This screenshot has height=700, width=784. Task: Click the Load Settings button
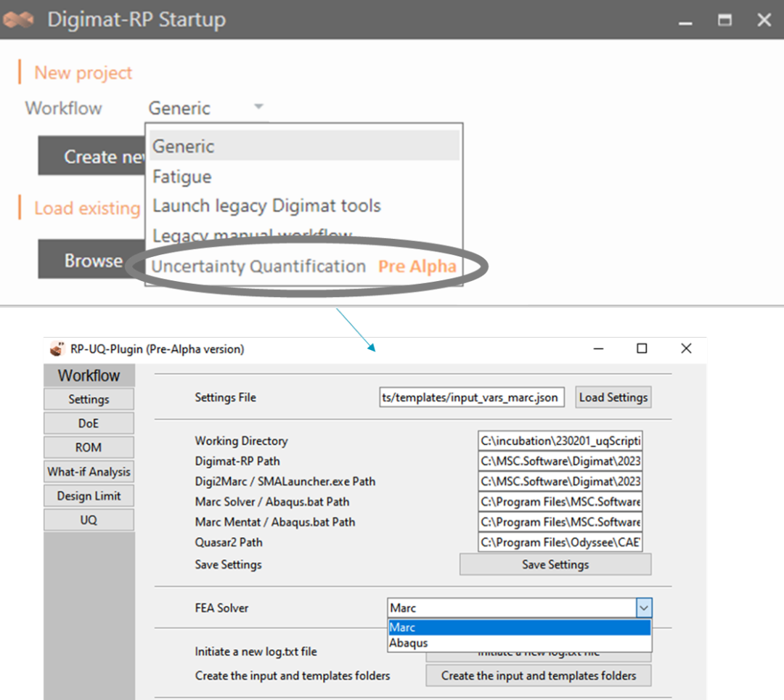[613, 397]
